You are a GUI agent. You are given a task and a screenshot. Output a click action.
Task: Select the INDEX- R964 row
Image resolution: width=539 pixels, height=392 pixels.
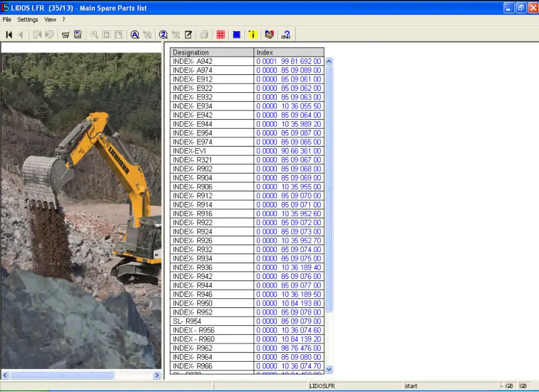pos(247,357)
